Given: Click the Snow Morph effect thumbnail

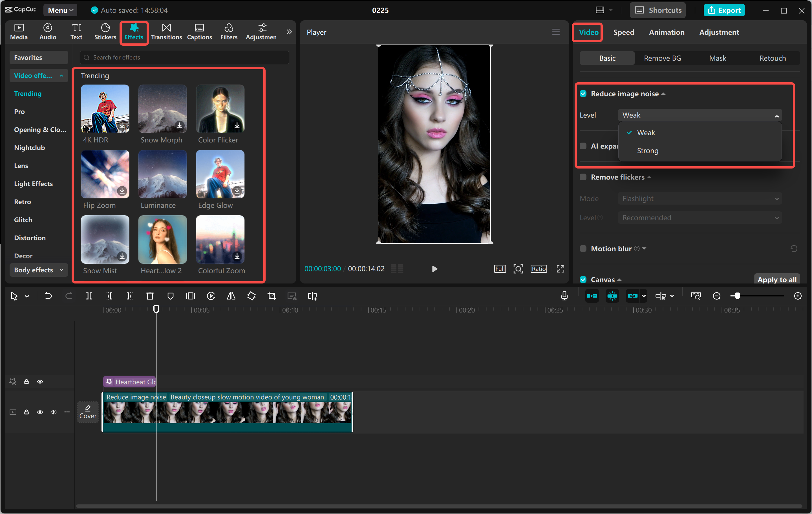Looking at the screenshot, I should [x=162, y=108].
